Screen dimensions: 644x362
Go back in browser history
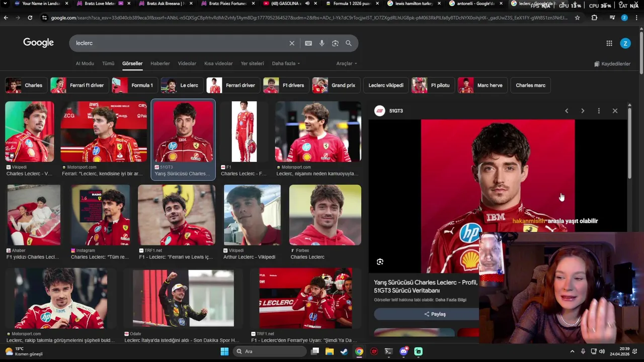6,18
